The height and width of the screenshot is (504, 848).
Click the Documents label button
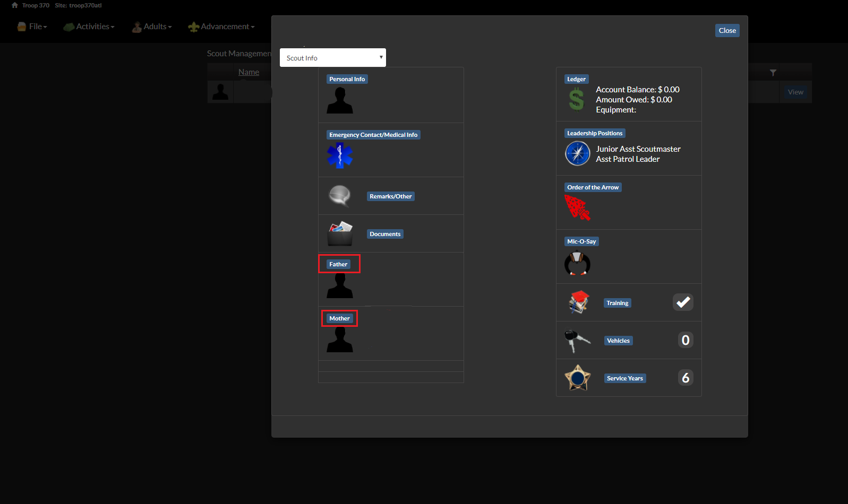pyautogui.click(x=385, y=234)
